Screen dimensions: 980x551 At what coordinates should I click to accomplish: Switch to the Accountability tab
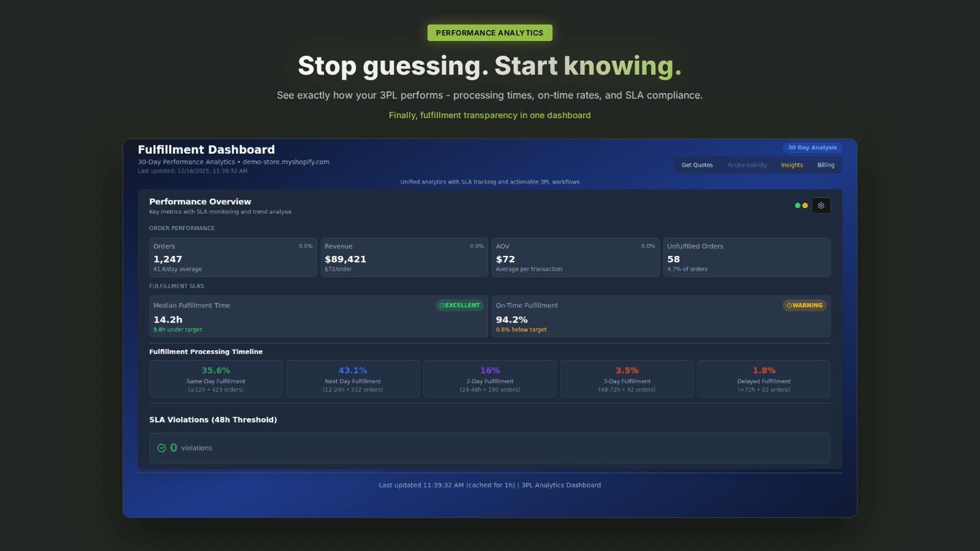tap(747, 165)
